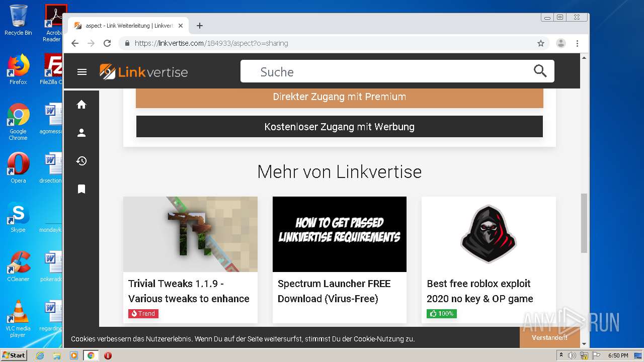Viewport: 644px width, 362px height.
Task: Click the page vertical scrollbar thumb
Action: coord(584,223)
